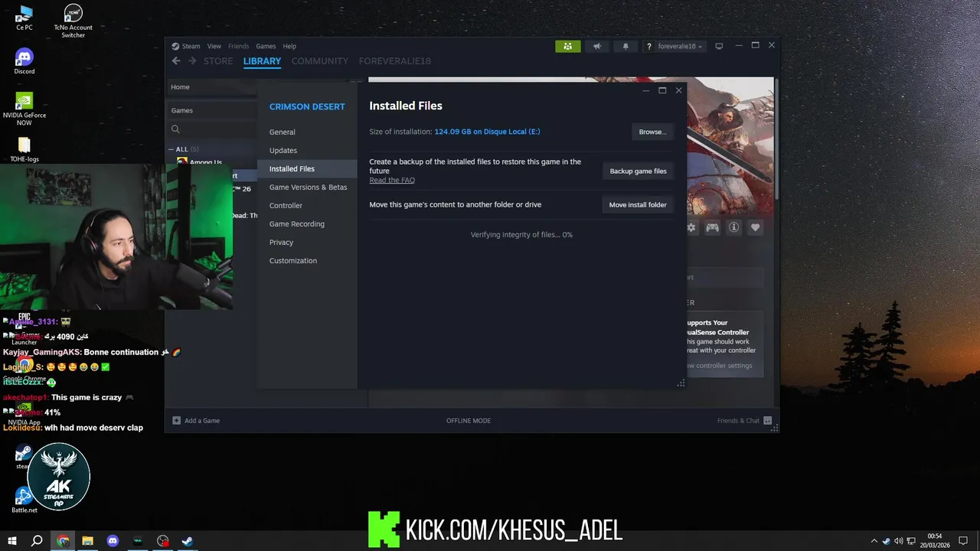Viewport: 980px width, 551px height.
Task: Open the Steam notifications bell
Action: (x=626, y=46)
